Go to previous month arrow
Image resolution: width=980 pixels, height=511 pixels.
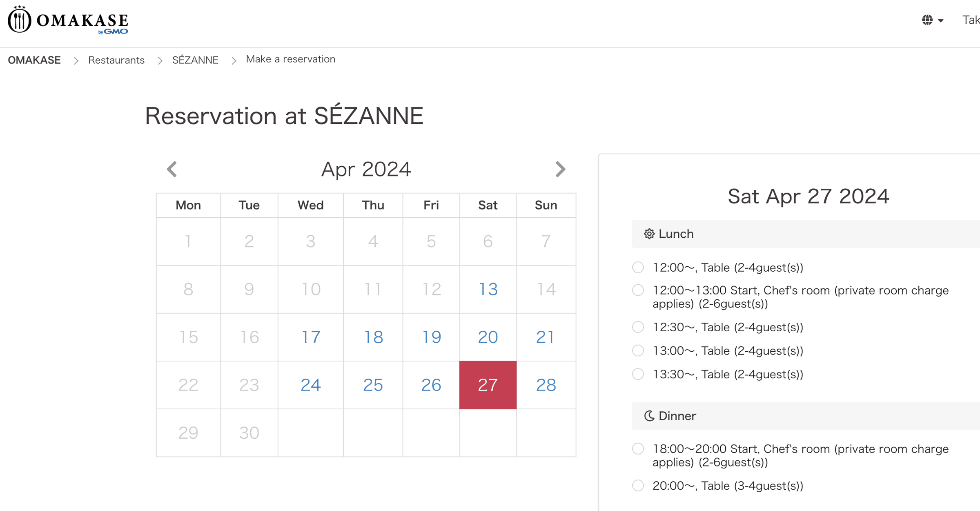pyautogui.click(x=172, y=169)
